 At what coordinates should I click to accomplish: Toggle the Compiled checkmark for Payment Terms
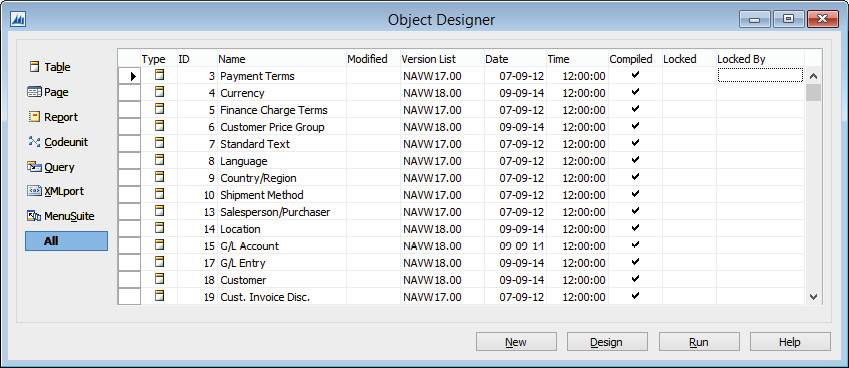(x=635, y=75)
